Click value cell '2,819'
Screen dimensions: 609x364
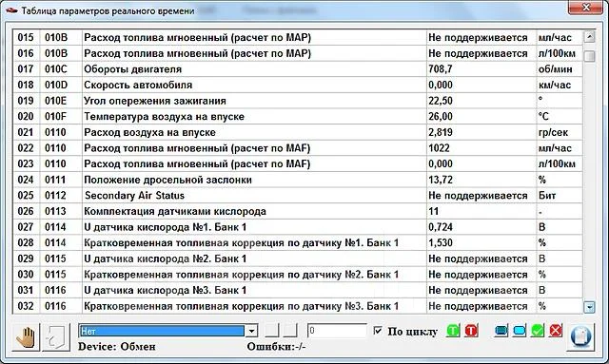(481, 132)
